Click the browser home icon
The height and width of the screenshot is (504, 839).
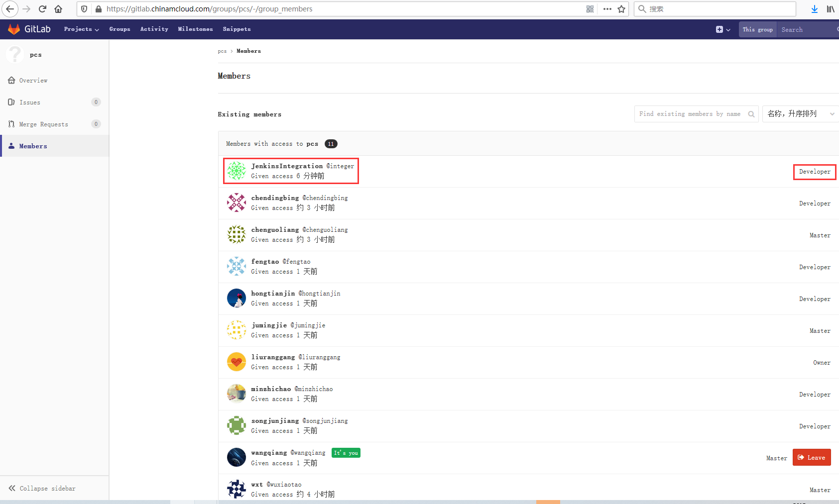click(x=58, y=9)
